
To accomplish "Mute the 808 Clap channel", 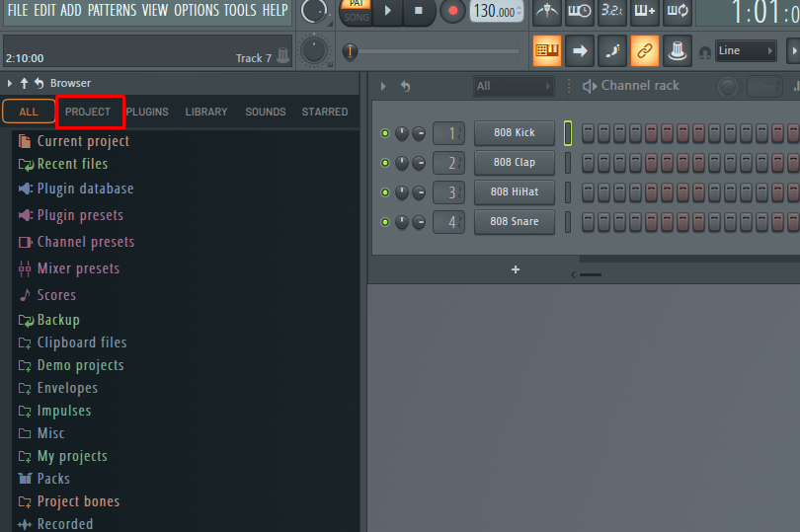I will tap(385, 163).
